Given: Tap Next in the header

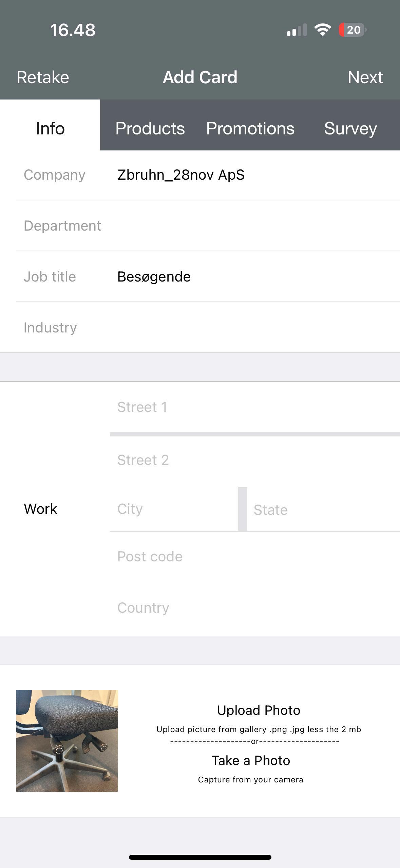Looking at the screenshot, I should coord(365,77).
